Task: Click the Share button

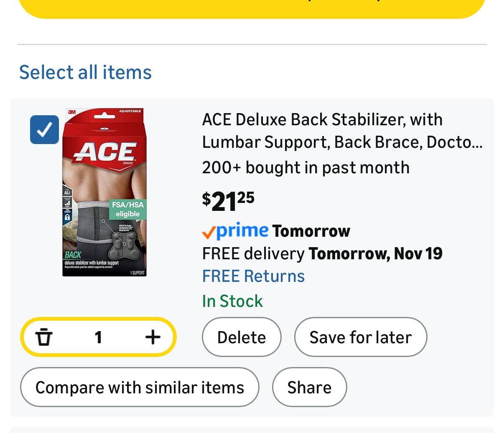Action: (309, 387)
